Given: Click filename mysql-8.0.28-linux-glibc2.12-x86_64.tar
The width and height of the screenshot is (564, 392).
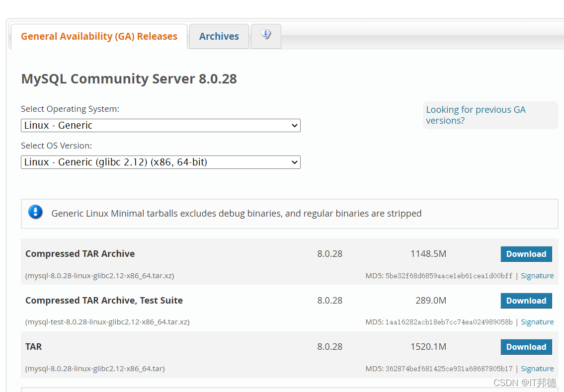Looking at the screenshot, I should click(x=95, y=369).
